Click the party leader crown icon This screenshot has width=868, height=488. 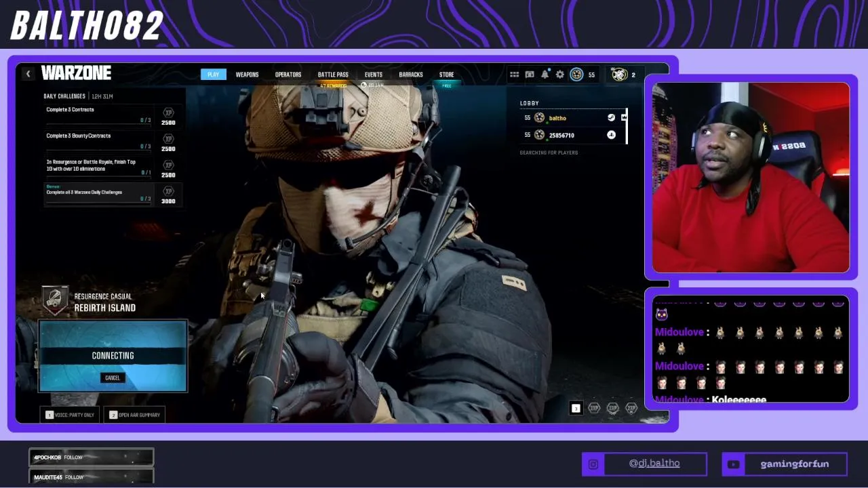click(x=624, y=118)
